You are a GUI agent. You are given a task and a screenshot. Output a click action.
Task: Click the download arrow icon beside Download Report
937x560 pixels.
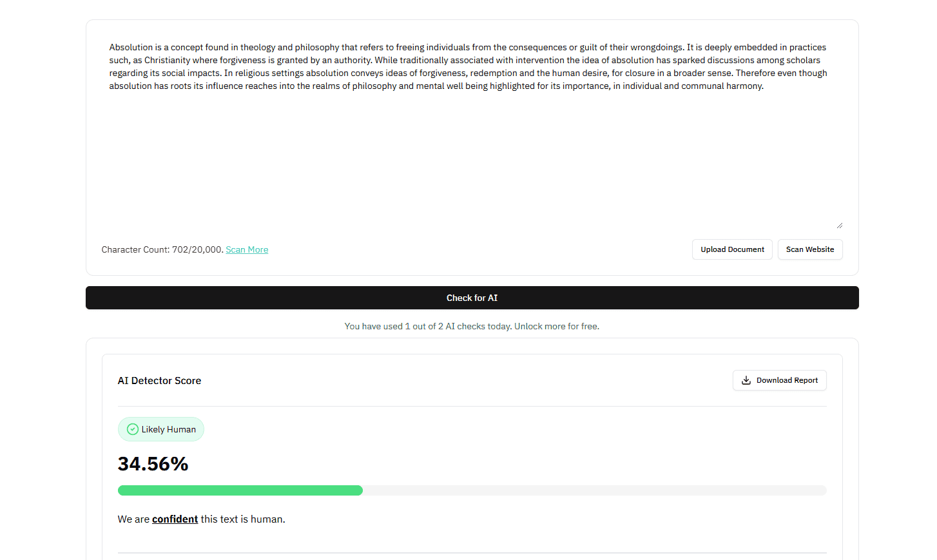coord(746,380)
